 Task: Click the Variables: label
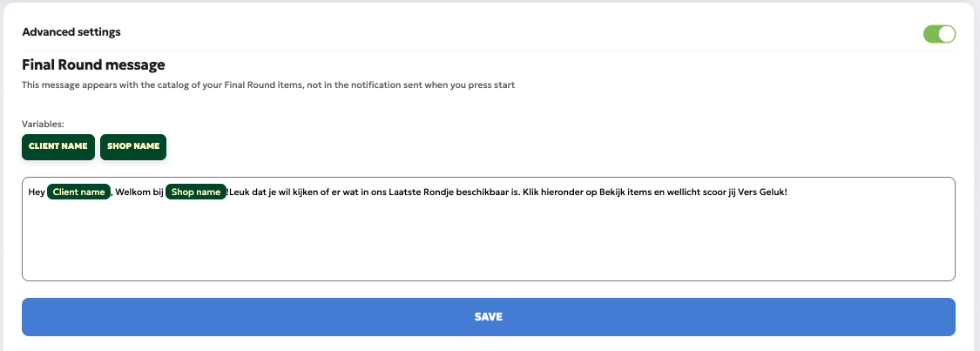[44, 125]
